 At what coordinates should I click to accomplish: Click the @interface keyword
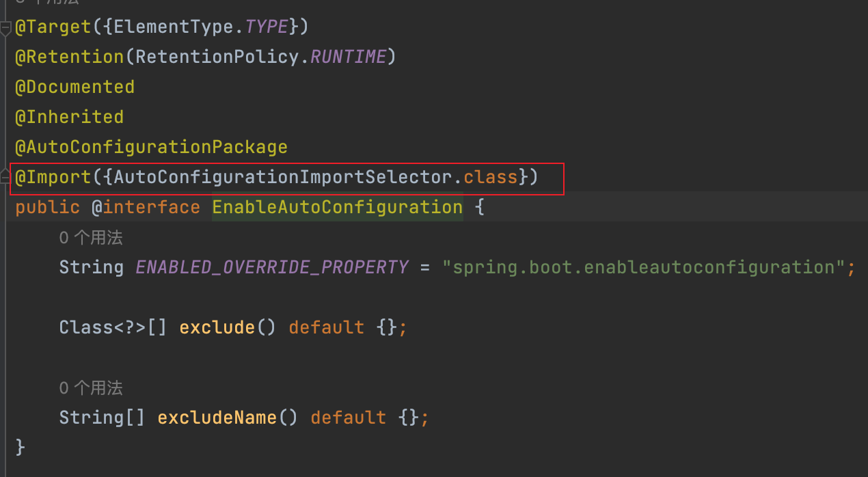[x=146, y=207]
